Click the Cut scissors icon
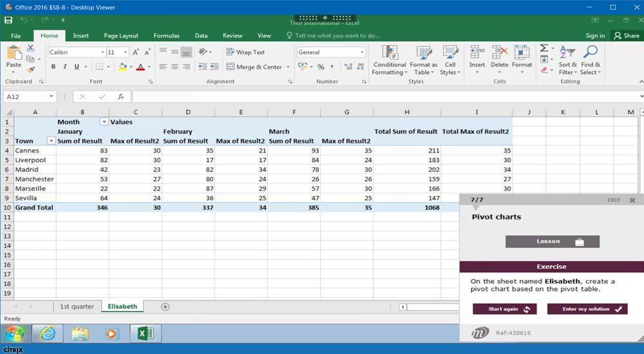The height and width of the screenshot is (354, 644). point(30,48)
